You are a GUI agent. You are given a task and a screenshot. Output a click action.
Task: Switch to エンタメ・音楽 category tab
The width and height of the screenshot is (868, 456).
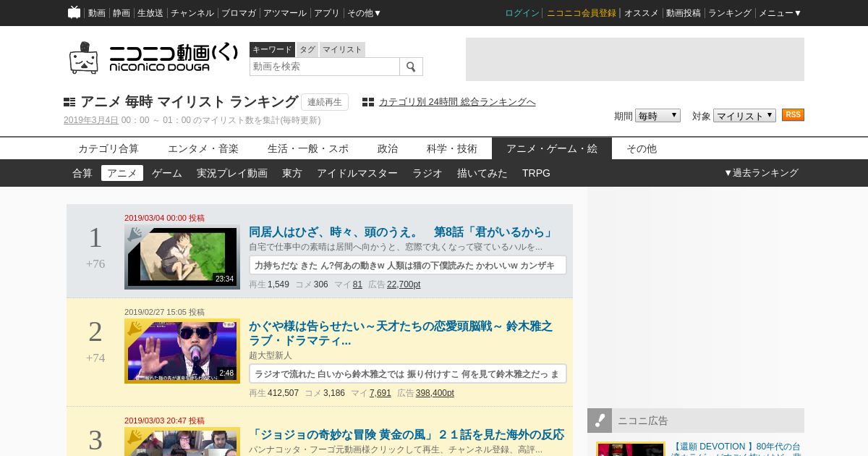point(203,148)
